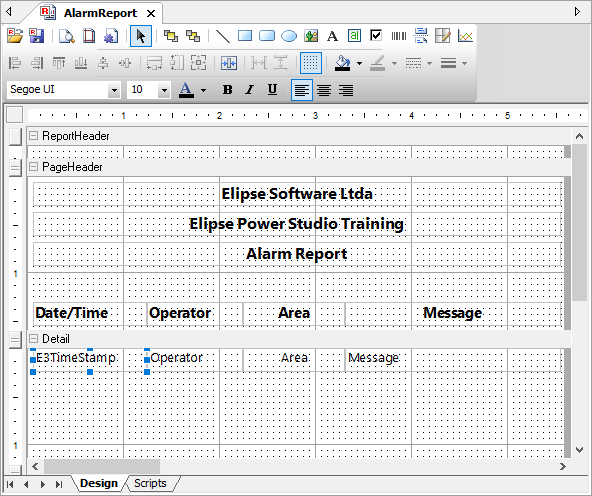Click the Save report icon

point(37,36)
